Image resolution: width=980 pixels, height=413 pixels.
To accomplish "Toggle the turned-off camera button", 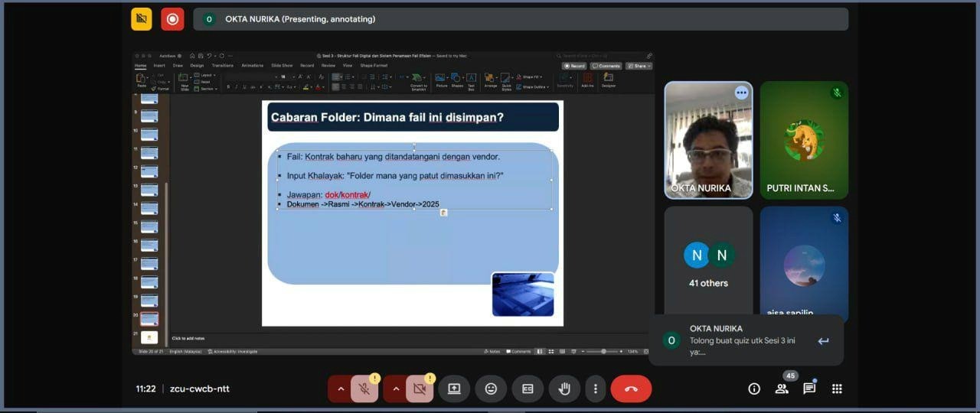I will (419, 389).
